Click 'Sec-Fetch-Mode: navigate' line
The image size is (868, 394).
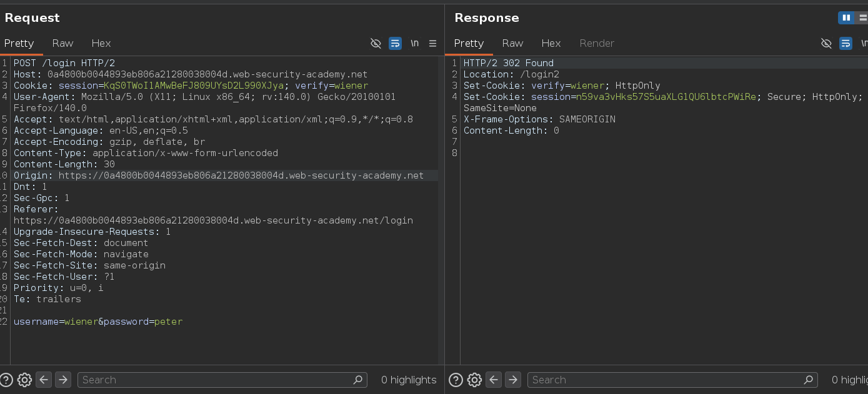click(81, 254)
